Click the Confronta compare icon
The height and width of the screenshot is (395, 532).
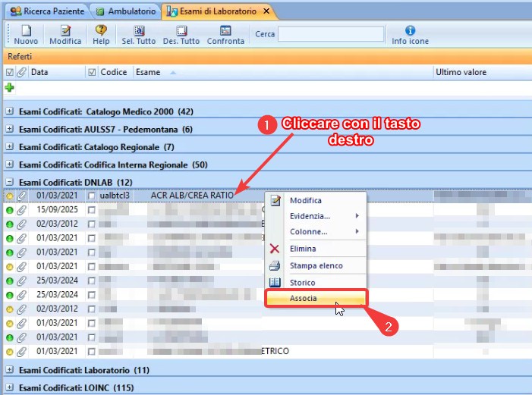coord(225,30)
